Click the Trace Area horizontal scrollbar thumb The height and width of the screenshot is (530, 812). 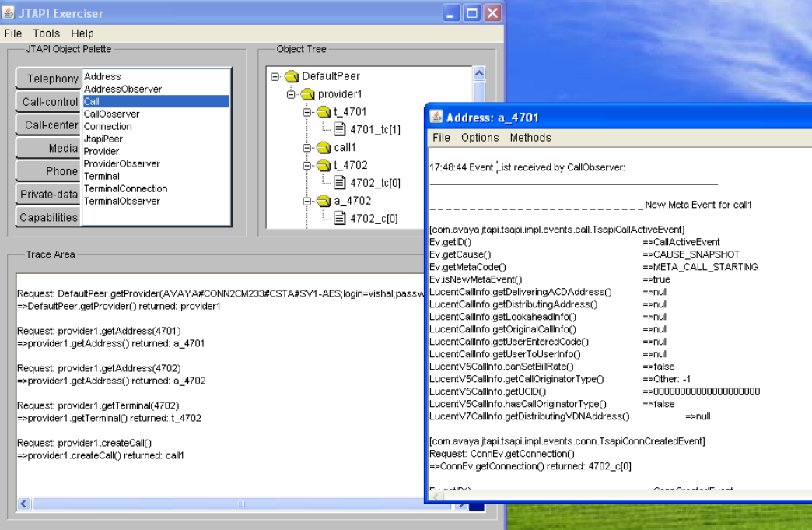pyautogui.click(x=241, y=504)
